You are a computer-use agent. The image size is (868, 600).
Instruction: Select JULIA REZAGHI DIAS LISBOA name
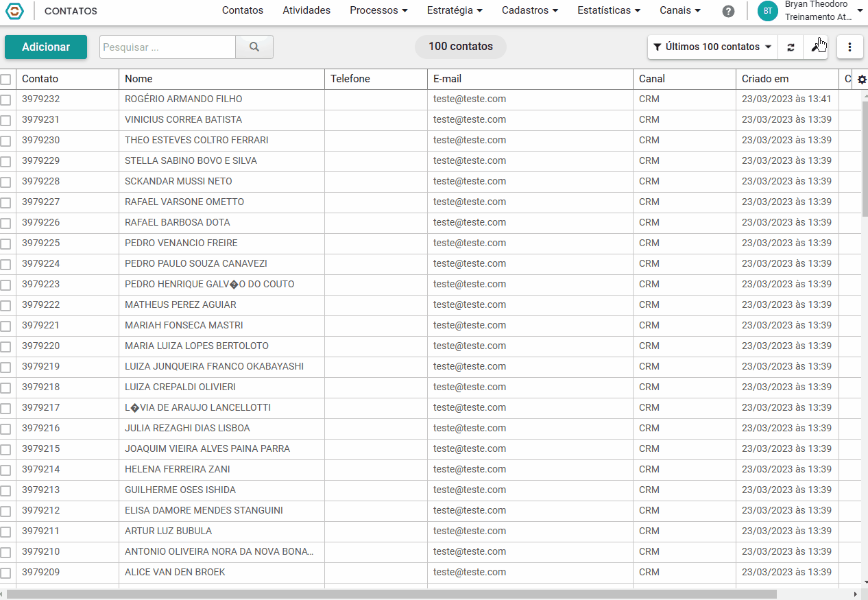click(x=187, y=428)
